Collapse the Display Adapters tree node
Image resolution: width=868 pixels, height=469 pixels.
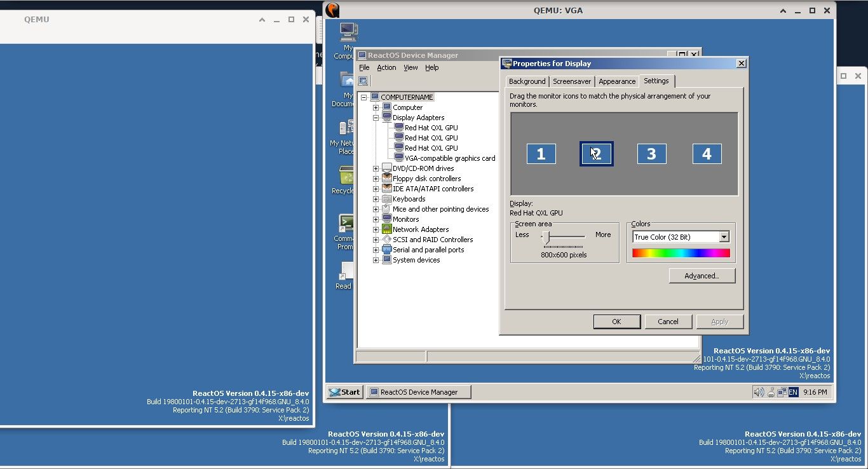pos(376,118)
